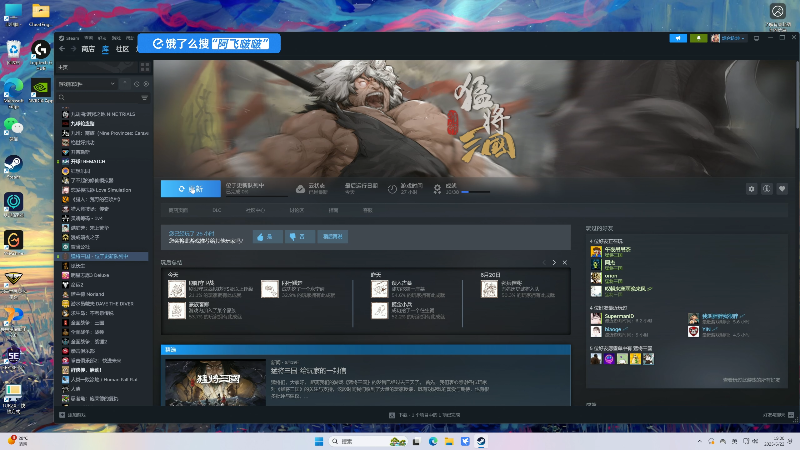Click the update download progress bar
Viewport: 800px width, 450px height.
tap(257, 195)
